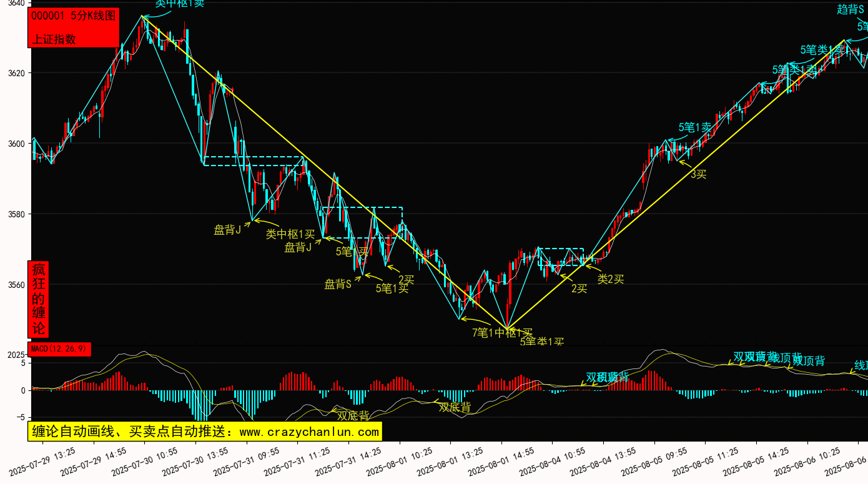Click the yellow 类中枢1买 annotation
868x484 pixels.
tap(290, 234)
